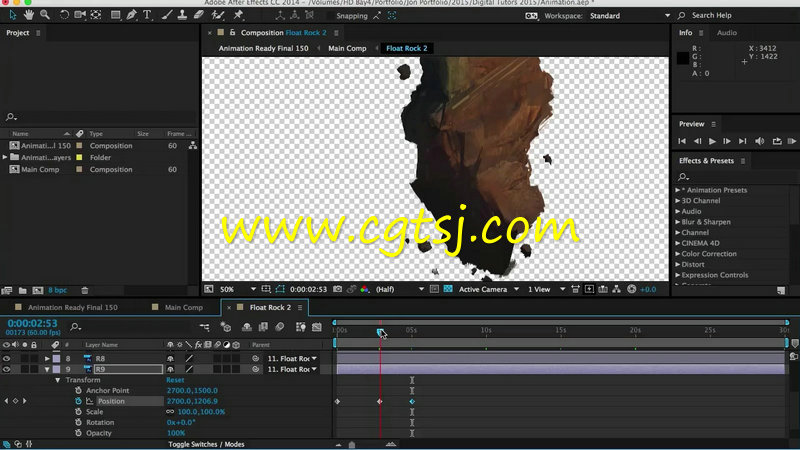
Task: Jump to the first frame in Preview
Action: click(682, 141)
